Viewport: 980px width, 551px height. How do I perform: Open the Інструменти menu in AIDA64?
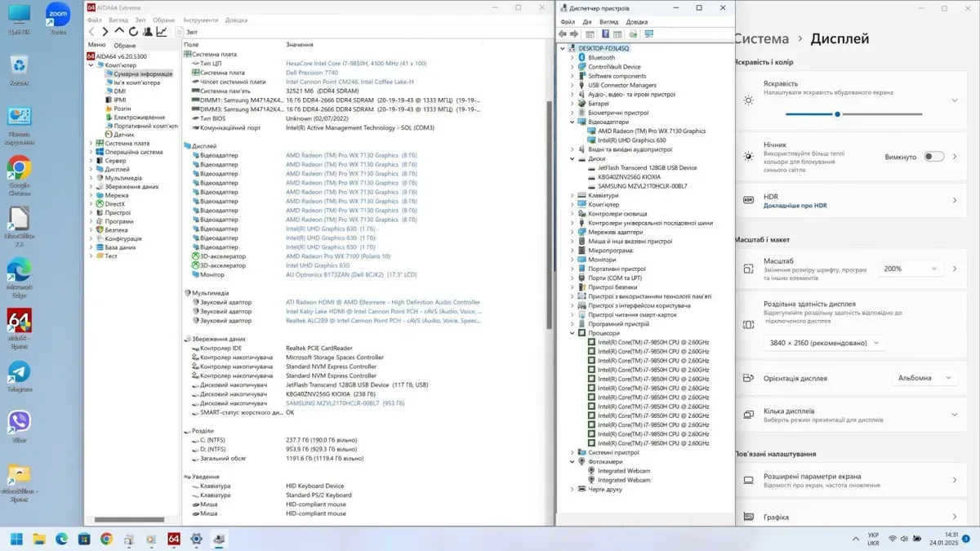(200, 20)
